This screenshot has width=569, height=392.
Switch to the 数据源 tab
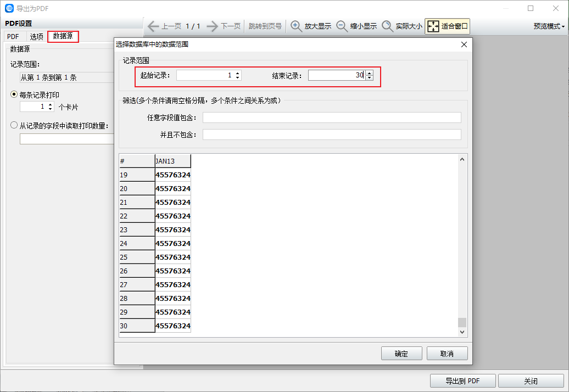click(x=63, y=36)
